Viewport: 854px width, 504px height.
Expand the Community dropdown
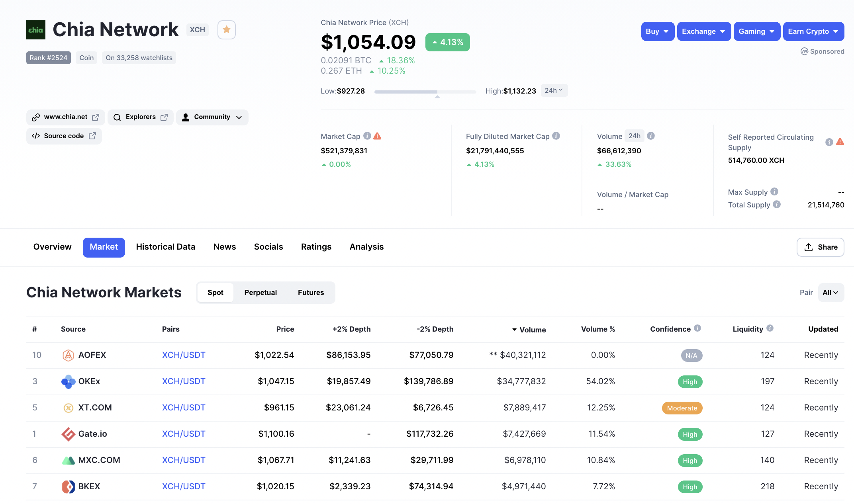(x=212, y=117)
